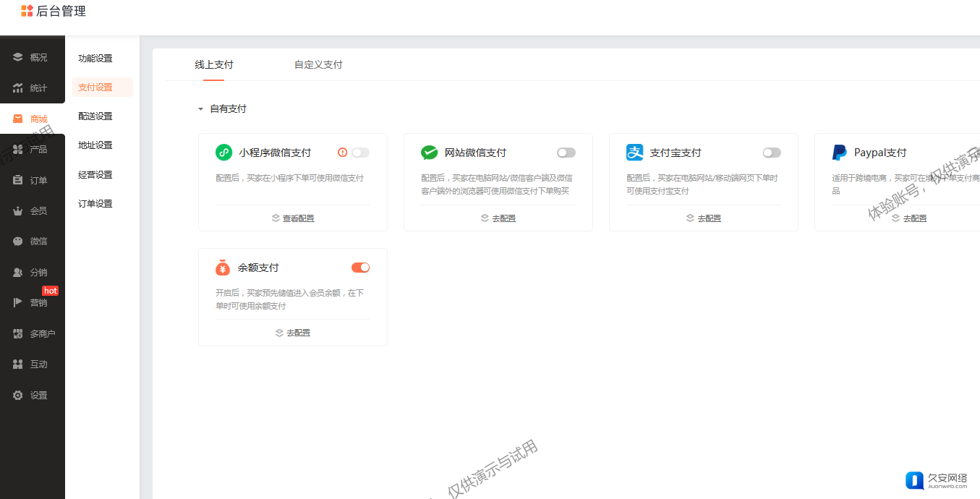Screen dimensions: 980x499
Task: Open 配送设置 in the settings submenu
Action: tap(95, 116)
